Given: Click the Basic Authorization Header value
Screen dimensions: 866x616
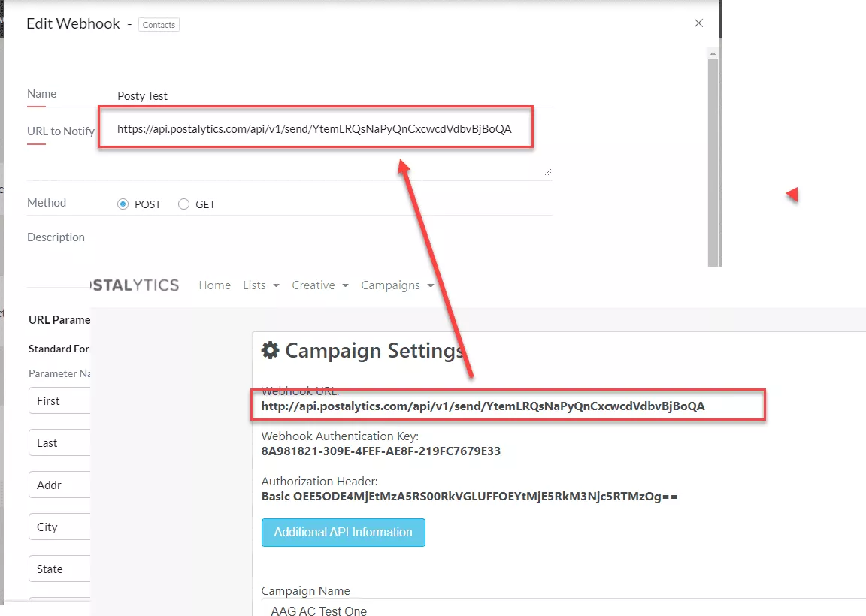Looking at the screenshot, I should coord(469,497).
